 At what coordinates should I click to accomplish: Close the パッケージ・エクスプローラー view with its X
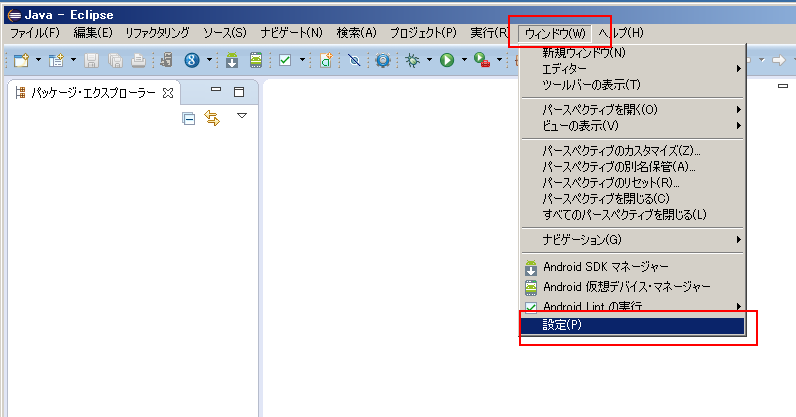168,93
